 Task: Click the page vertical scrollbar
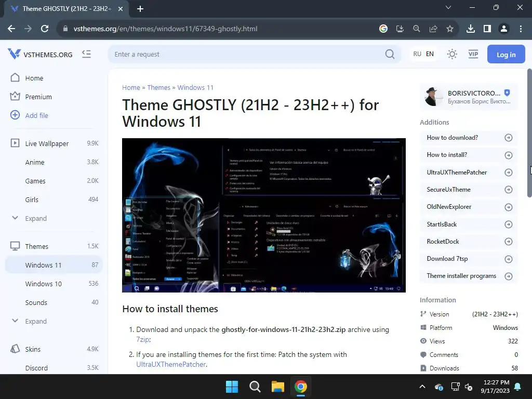529,133
